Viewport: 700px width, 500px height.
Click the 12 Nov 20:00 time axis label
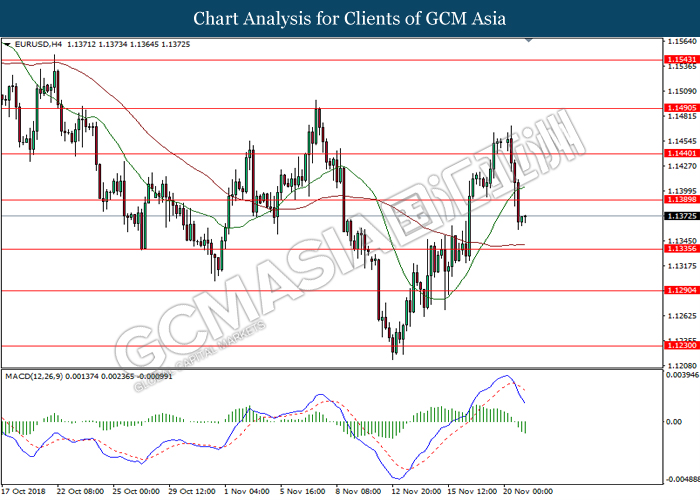[416, 492]
